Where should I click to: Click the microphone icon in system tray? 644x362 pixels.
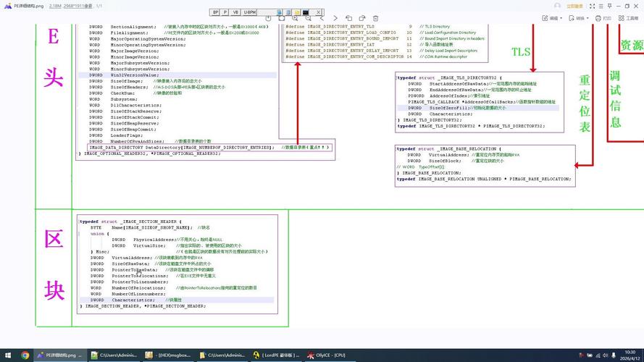click(614, 355)
